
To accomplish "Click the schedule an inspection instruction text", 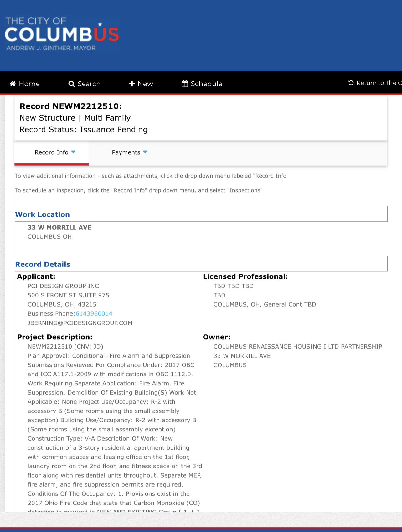I will click(139, 190).
